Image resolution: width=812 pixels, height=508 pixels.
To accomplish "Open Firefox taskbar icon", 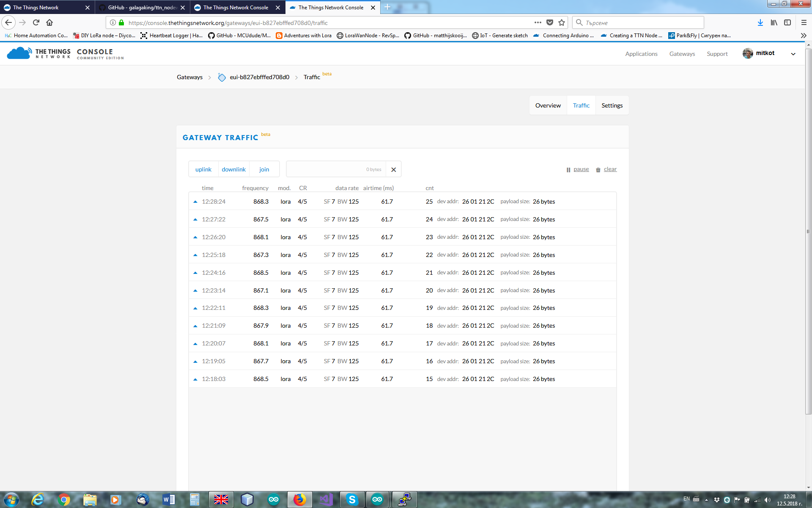I will click(x=300, y=500).
